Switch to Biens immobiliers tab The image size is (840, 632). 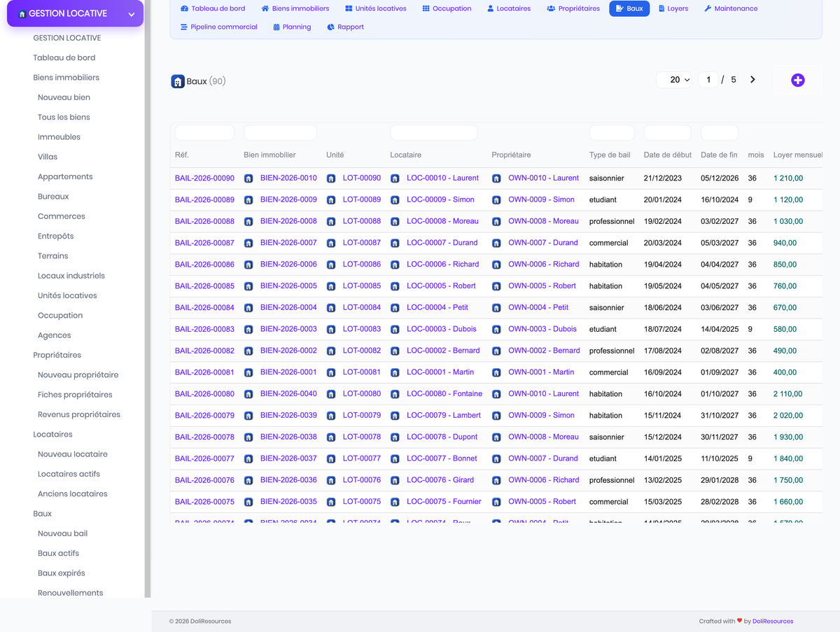point(295,8)
